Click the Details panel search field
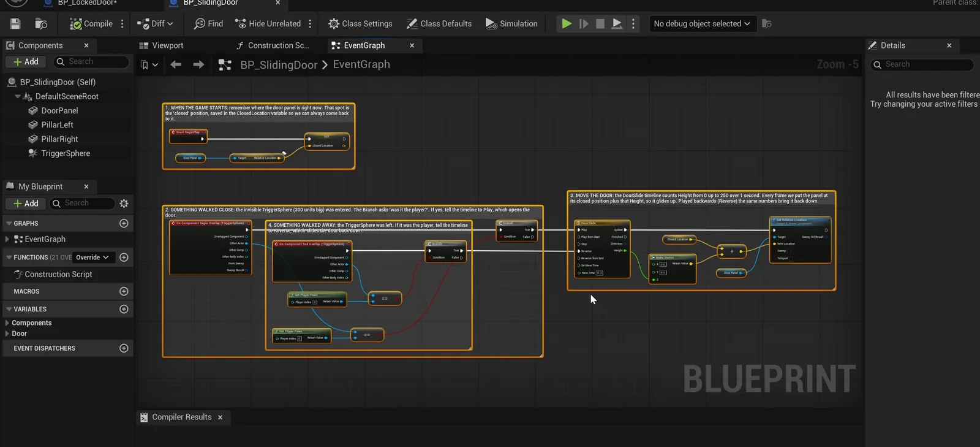980x447 pixels. pyautogui.click(x=922, y=64)
